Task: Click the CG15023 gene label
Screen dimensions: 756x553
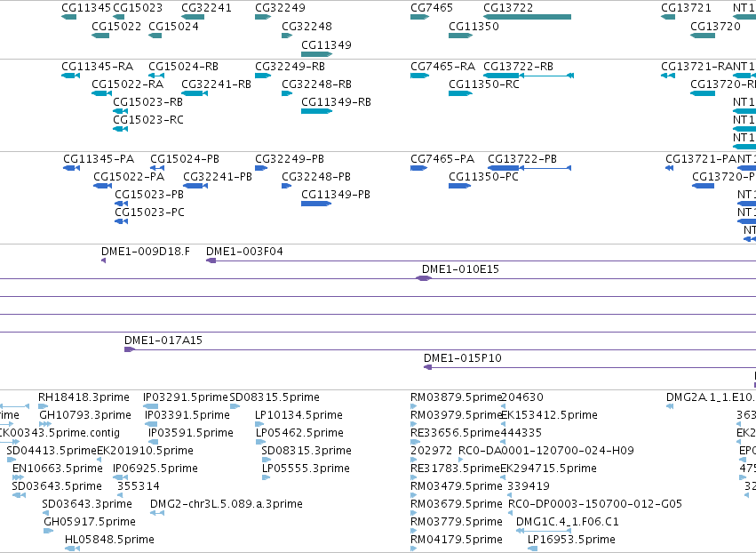Action: point(138,8)
